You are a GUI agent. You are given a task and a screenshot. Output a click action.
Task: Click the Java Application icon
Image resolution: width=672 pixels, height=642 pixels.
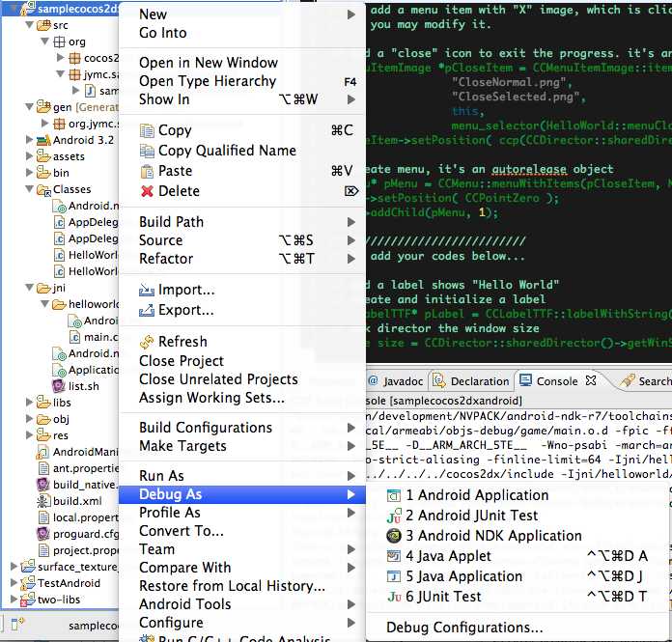coord(394,576)
